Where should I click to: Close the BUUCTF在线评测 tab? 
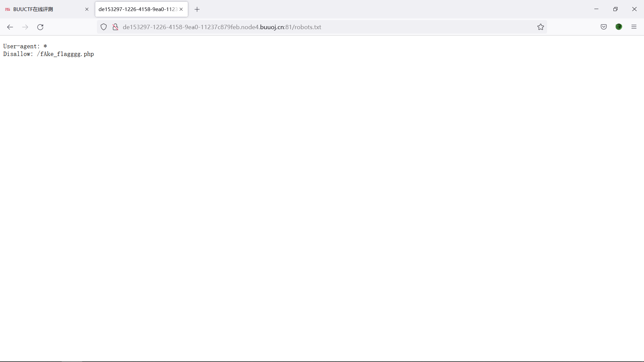(87, 9)
